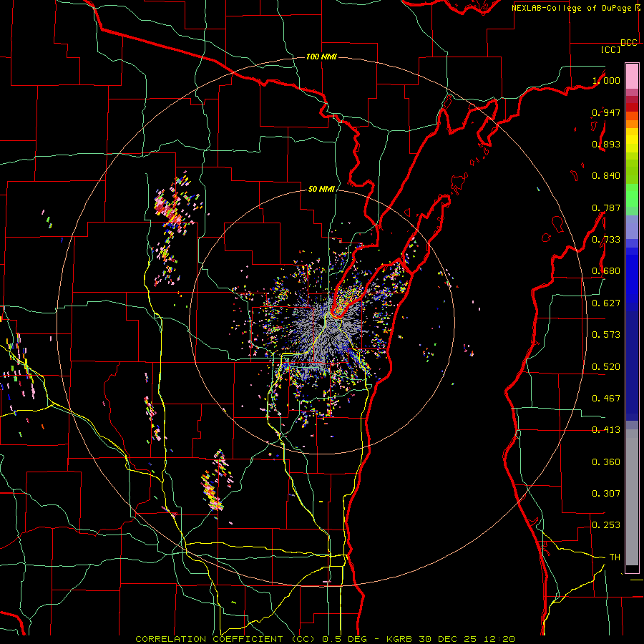
Task: Pick the bright green segment of the color scale
Action: (x=632, y=195)
